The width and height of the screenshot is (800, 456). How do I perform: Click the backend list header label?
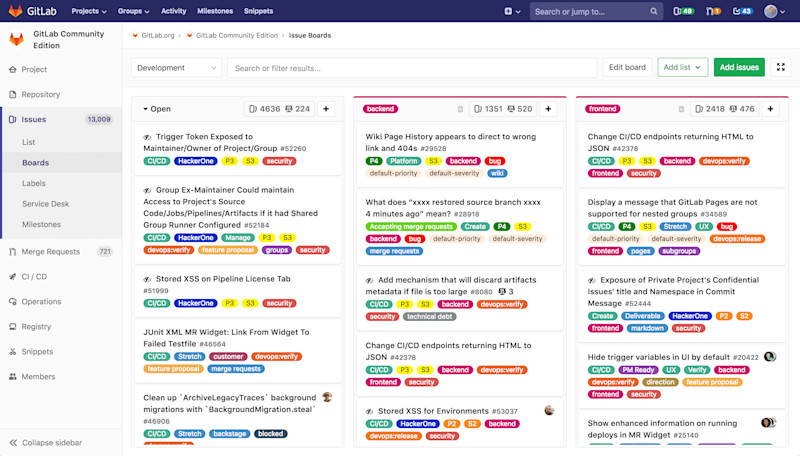coord(380,109)
